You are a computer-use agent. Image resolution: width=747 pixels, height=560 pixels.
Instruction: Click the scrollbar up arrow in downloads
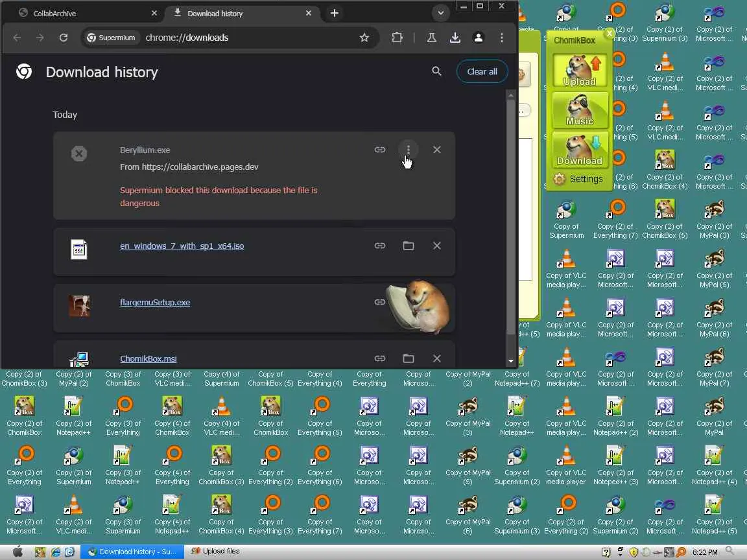point(511,95)
